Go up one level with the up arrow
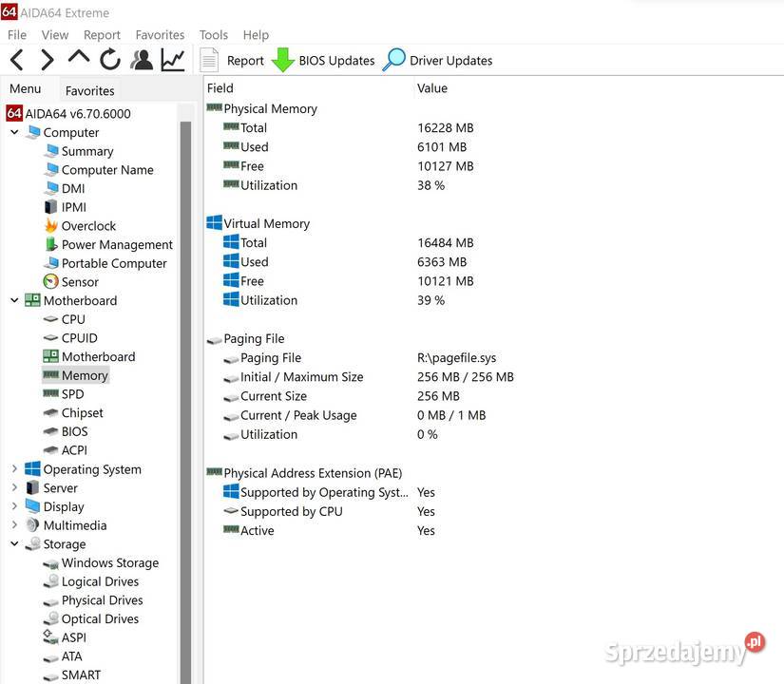The height and width of the screenshot is (684, 784). (79, 58)
